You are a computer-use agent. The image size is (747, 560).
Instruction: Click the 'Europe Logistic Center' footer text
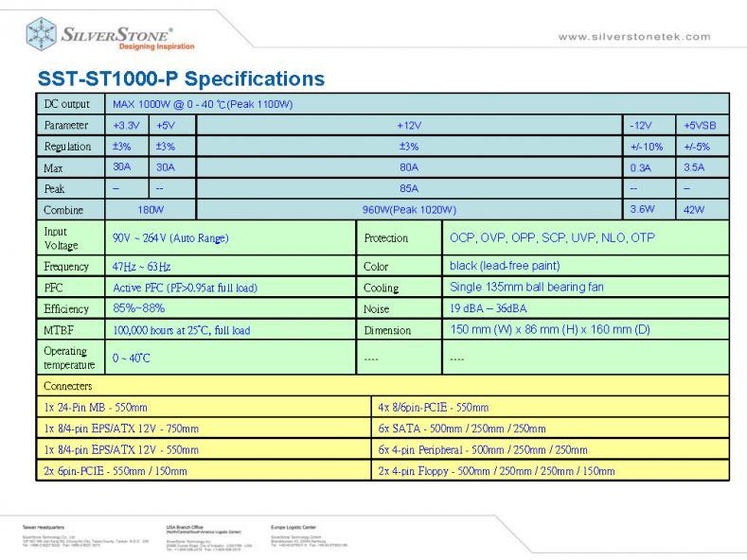pyautogui.click(x=293, y=527)
